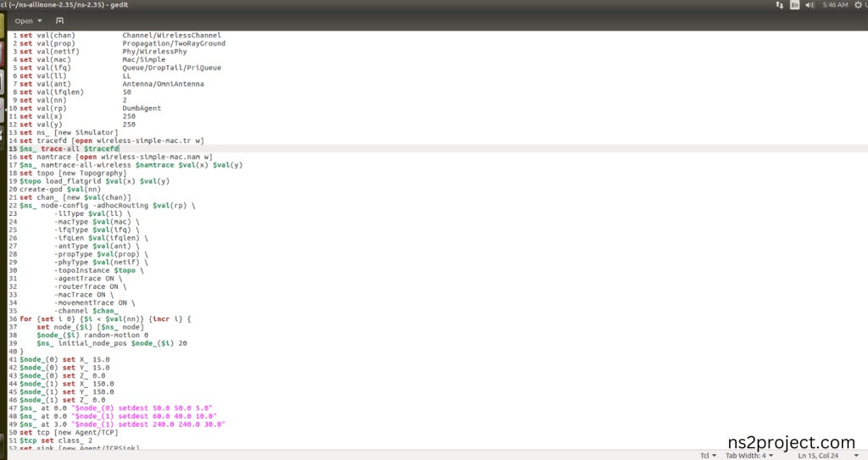
Task: Click the '-movementTrace ON' line
Action: click(x=95, y=302)
